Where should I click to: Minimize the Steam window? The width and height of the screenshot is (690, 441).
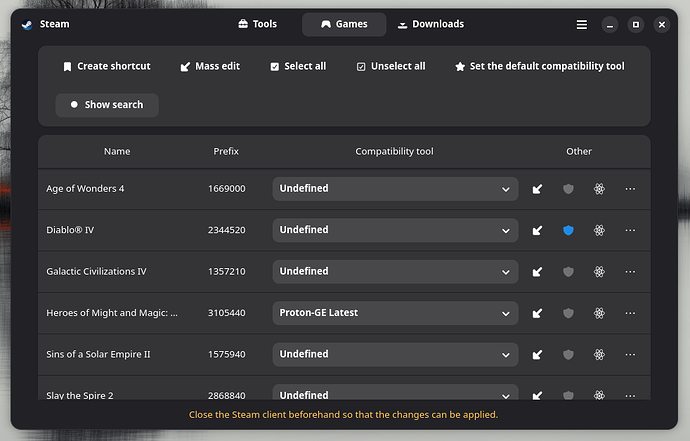click(x=609, y=25)
